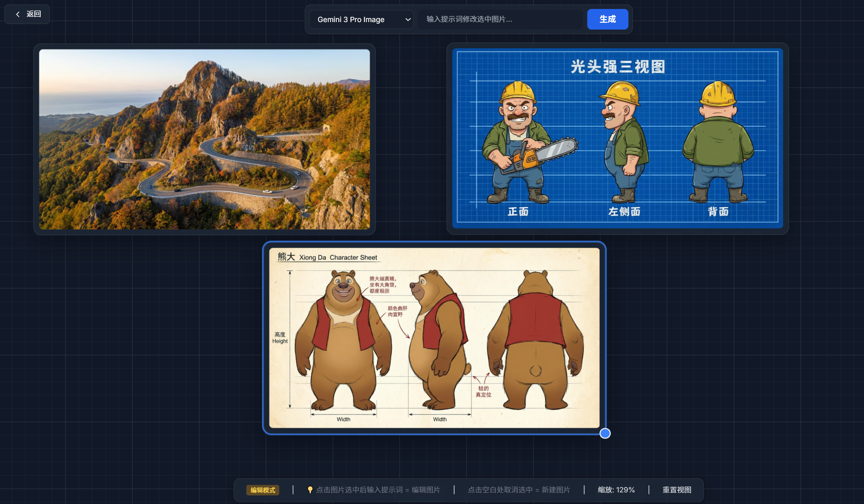Click the 返回 button label

click(34, 14)
